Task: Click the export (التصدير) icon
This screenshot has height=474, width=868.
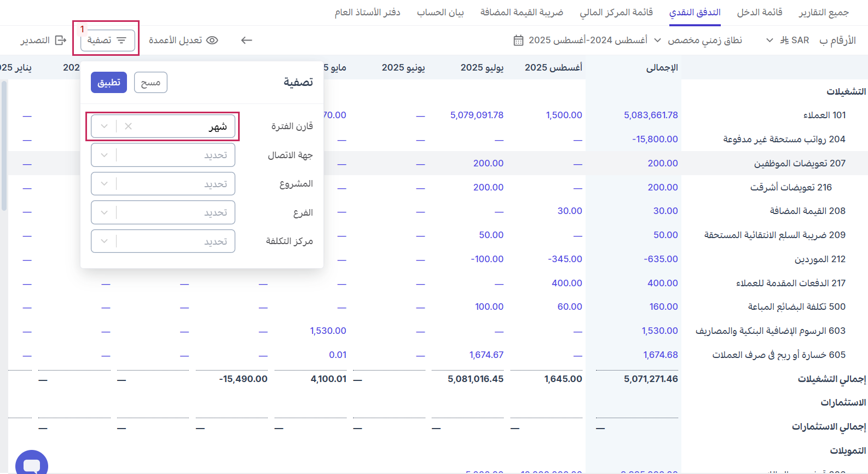Action: point(61,41)
